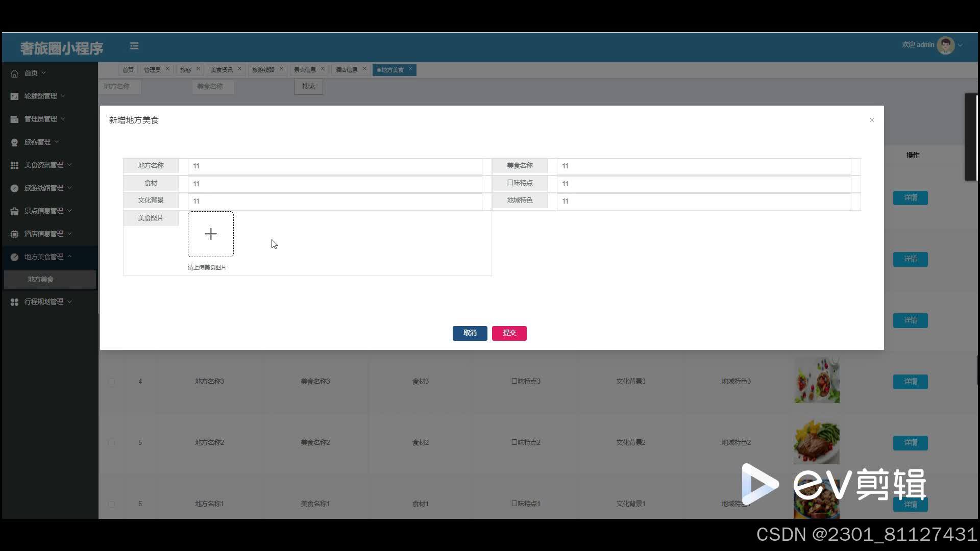Click the hotel info management icon
The height and width of the screenshot is (551, 980).
14,234
